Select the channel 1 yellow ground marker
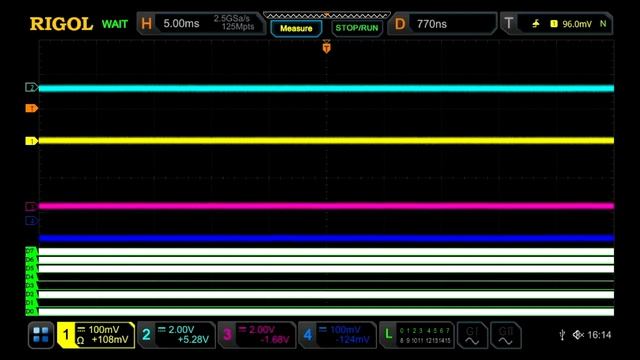Screen dimensions: 640x360 tap(31, 141)
